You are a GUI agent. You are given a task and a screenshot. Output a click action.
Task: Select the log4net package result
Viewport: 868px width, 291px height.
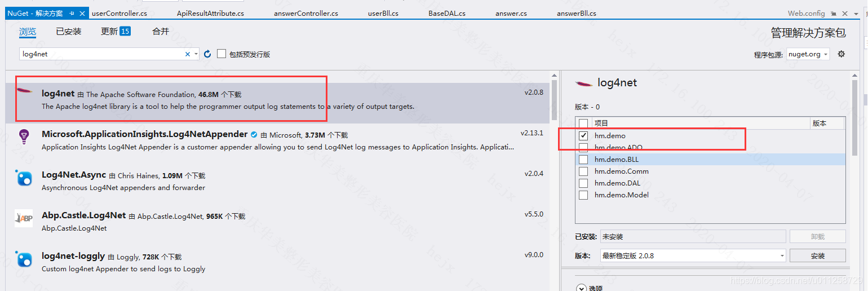tap(277, 103)
